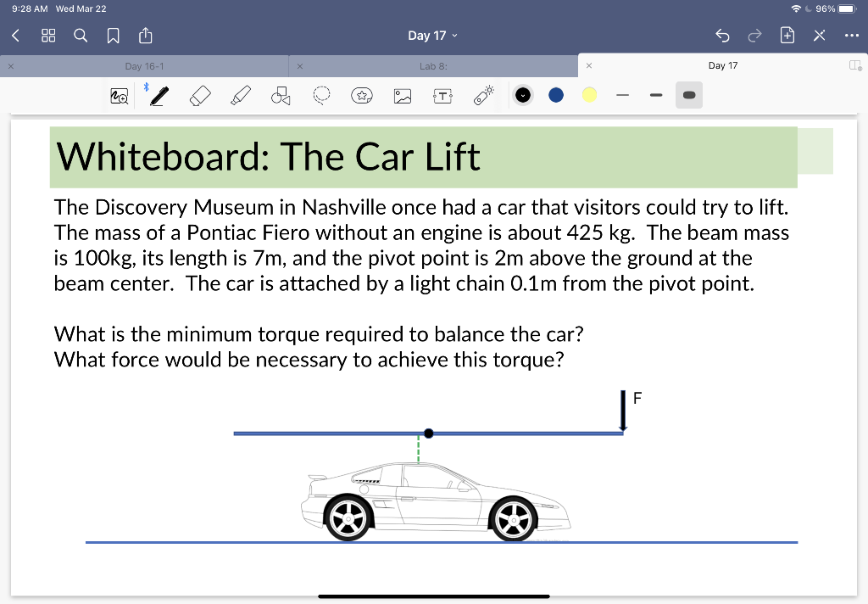The height and width of the screenshot is (604, 868).
Task: Tap the battery indicator in status bar
Action: (848, 8)
